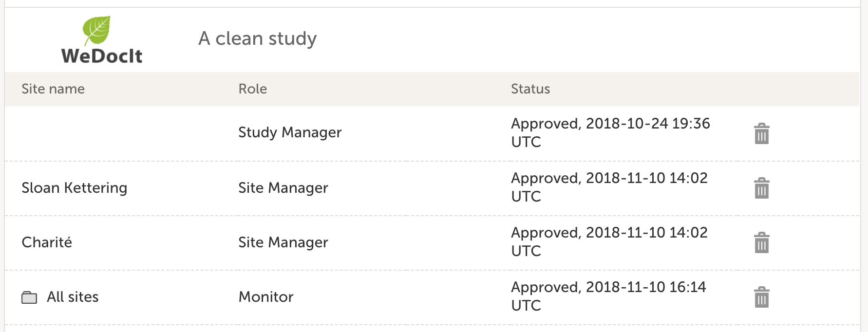The height and width of the screenshot is (332, 868).
Task: Click Site Manager in Charité row
Action: tap(283, 242)
